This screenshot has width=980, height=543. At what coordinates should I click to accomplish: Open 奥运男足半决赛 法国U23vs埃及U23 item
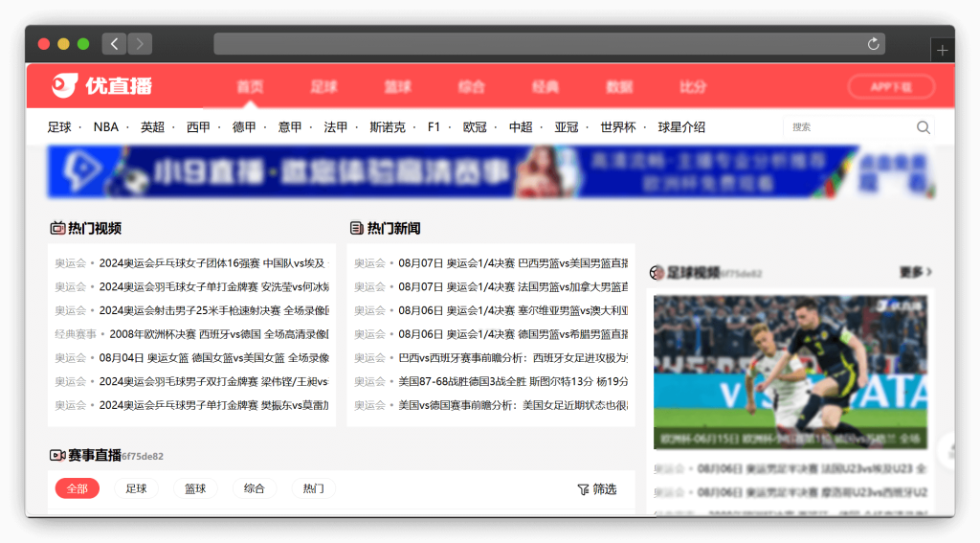coord(812,468)
